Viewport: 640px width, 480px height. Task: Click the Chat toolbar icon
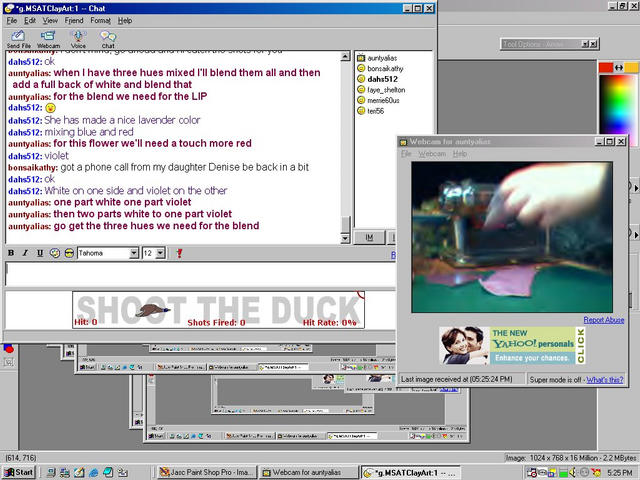pyautogui.click(x=108, y=40)
